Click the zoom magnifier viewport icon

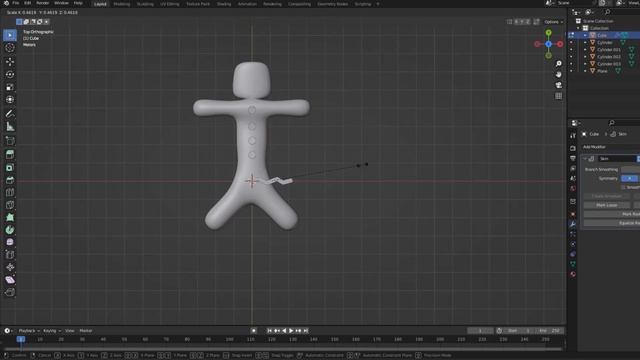click(558, 64)
